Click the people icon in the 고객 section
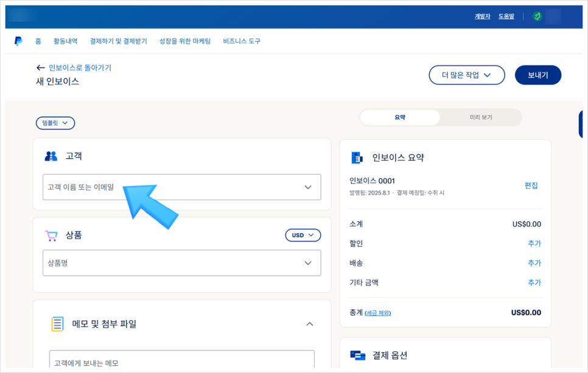The image size is (588, 373). click(52, 155)
